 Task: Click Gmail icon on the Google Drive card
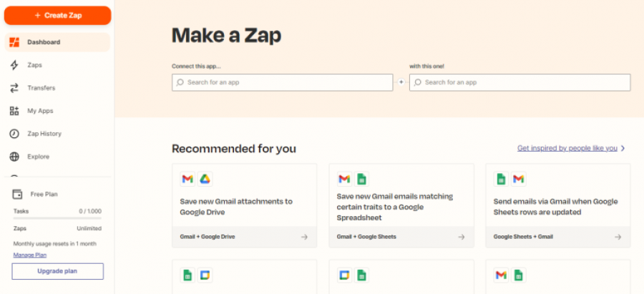coord(187,179)
